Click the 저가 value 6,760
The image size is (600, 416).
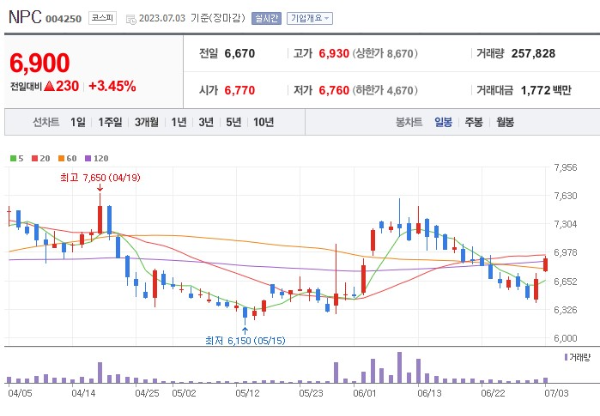pyautogui.click(x=334, y=90)
